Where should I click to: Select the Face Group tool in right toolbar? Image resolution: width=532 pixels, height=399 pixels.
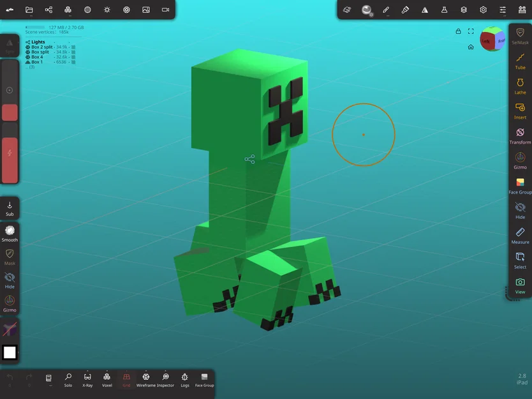[520, 186]
